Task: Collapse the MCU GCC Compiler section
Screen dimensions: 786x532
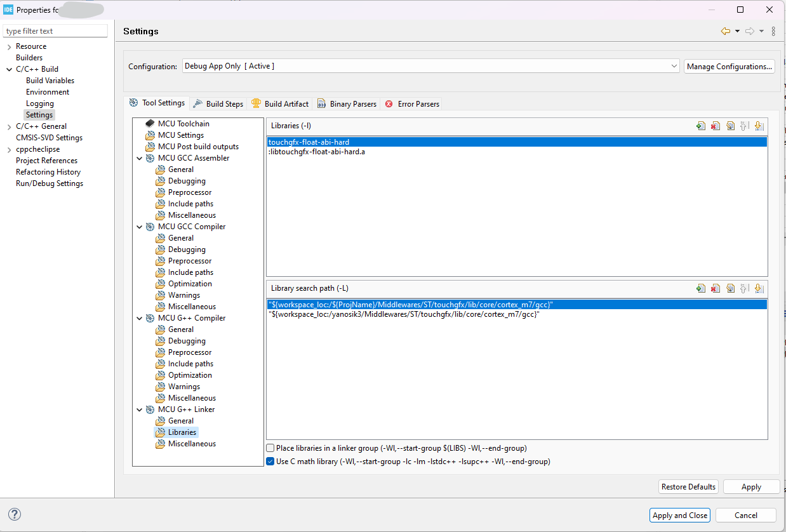Action: (139, 227)
